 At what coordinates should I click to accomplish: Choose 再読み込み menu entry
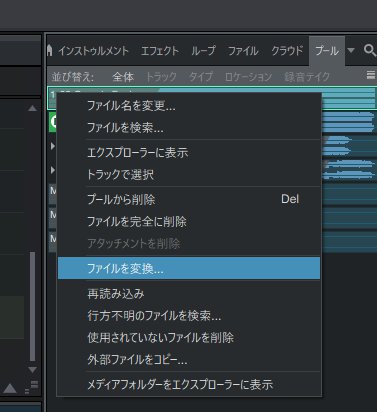[189, 294]
